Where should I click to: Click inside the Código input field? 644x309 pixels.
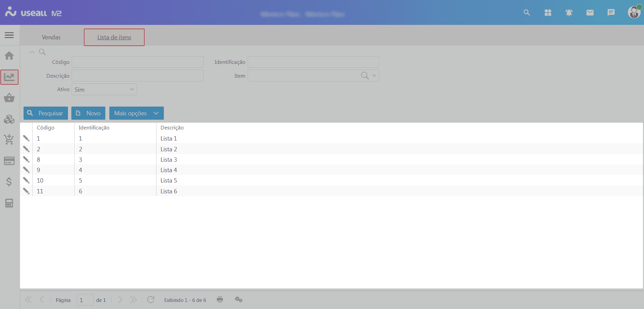137,62
